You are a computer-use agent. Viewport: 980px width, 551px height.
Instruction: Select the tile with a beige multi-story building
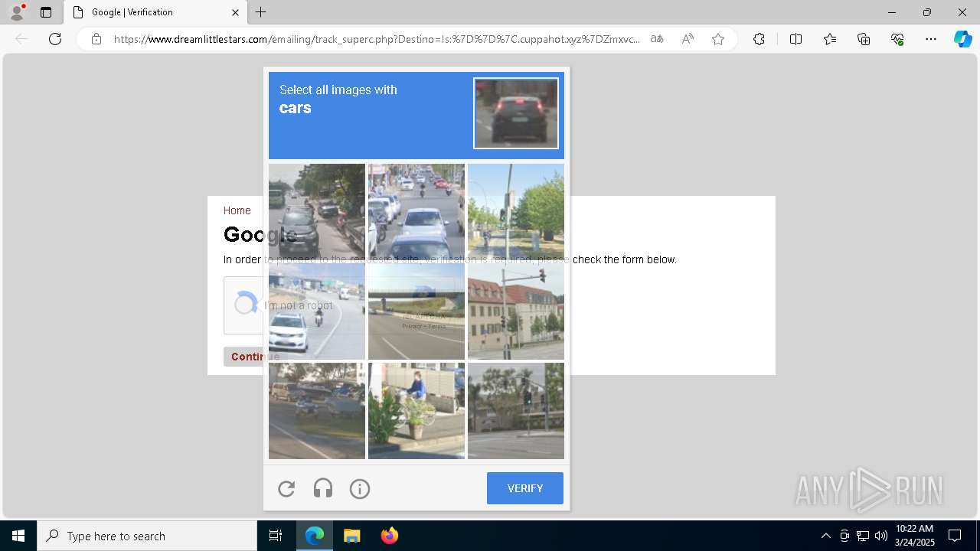click(516, 311)
